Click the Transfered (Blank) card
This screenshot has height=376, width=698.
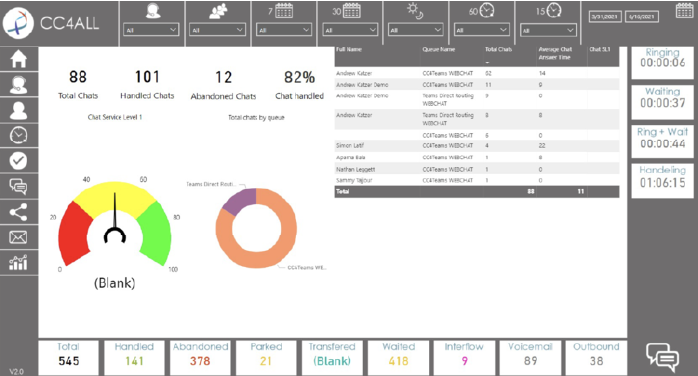(x=332, y=358)
